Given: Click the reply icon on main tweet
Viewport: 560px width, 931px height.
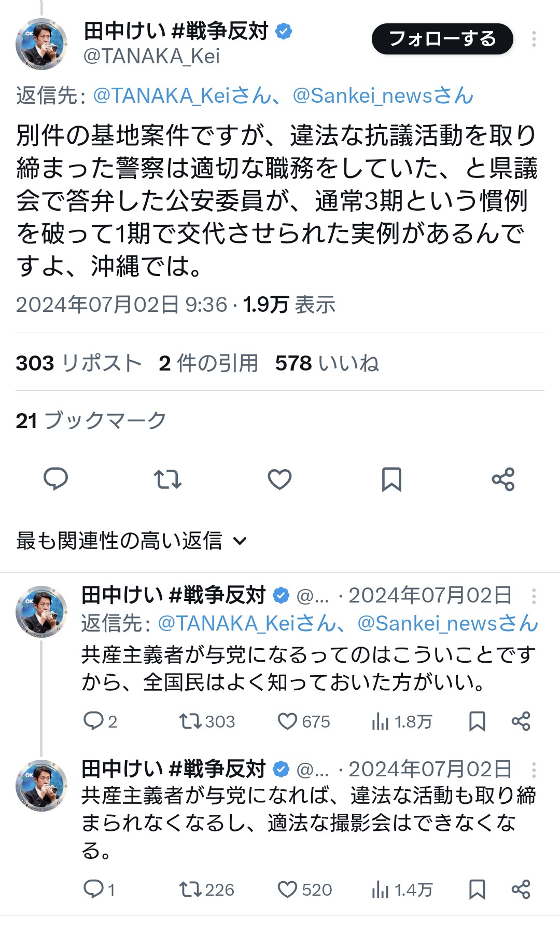Looking at the screenshot, I should coord(55,479).
